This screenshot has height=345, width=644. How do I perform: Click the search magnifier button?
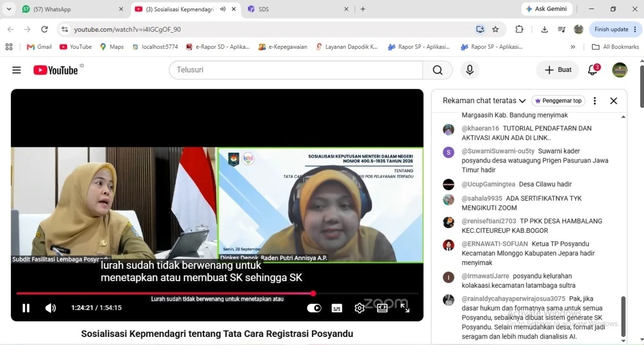(x=437, y=70)
